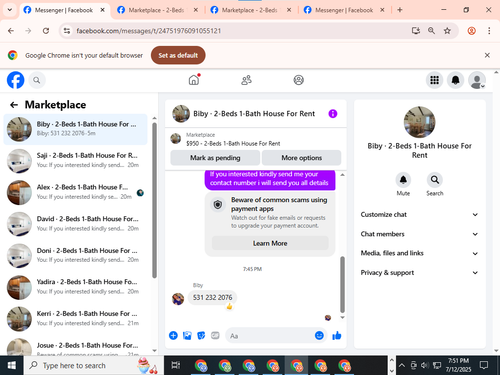Expand Privacy & support section

pyautogui.click(x=419, y=273)
